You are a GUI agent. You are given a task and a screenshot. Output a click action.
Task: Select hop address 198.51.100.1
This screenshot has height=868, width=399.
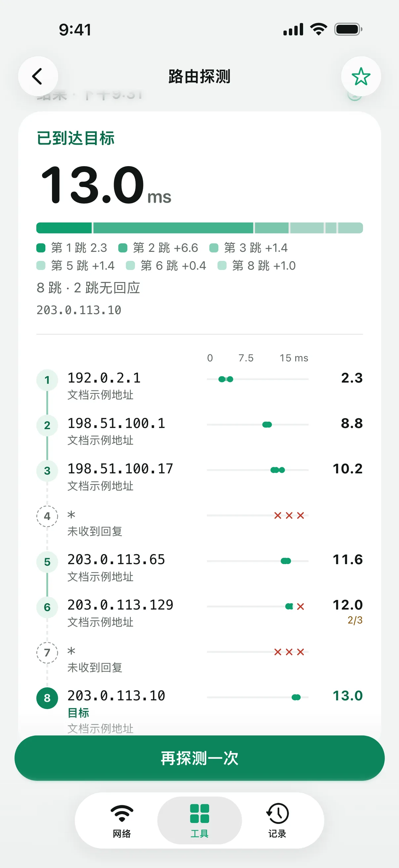[116, 423]
